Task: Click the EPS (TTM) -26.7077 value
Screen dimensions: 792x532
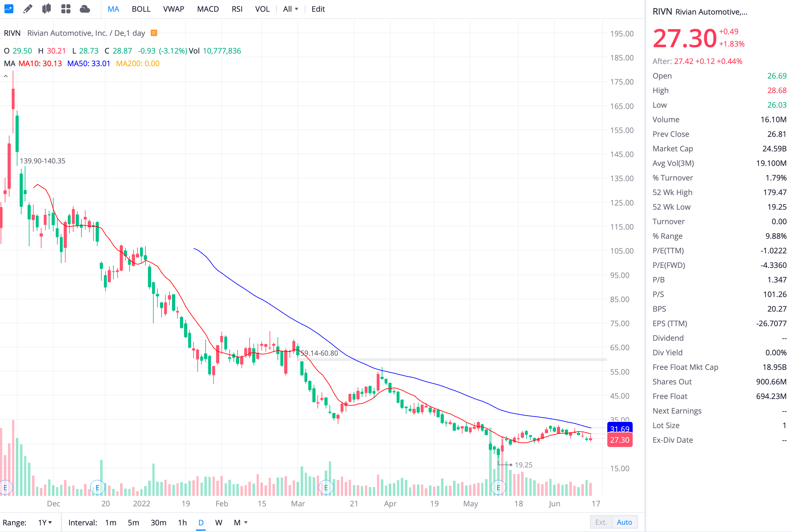Action: click(x=771, y=323)
